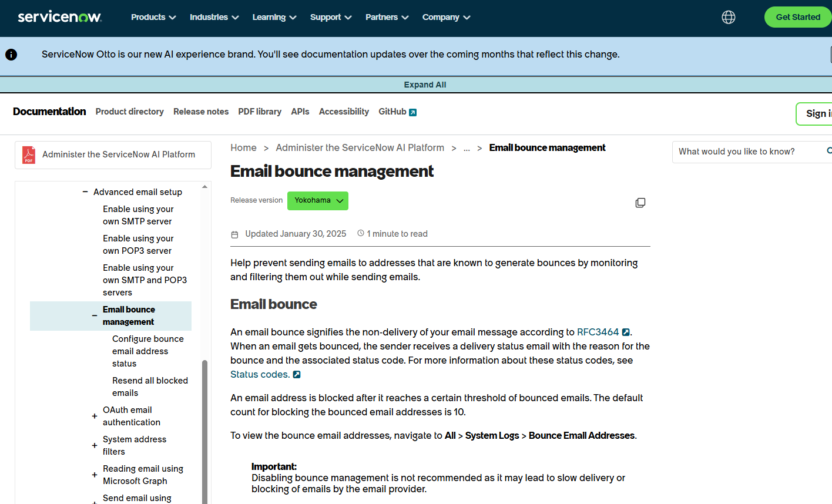Open the PDF icon for Administer the ServiceNow AI Platform
The height and width of the screenshot is (504, 832).
click(29, 154)
